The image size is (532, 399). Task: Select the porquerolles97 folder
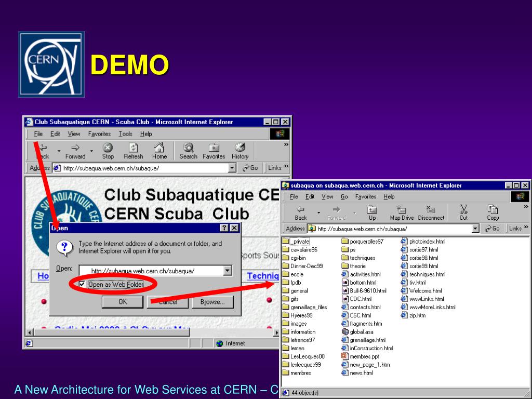tap(362, 242)
